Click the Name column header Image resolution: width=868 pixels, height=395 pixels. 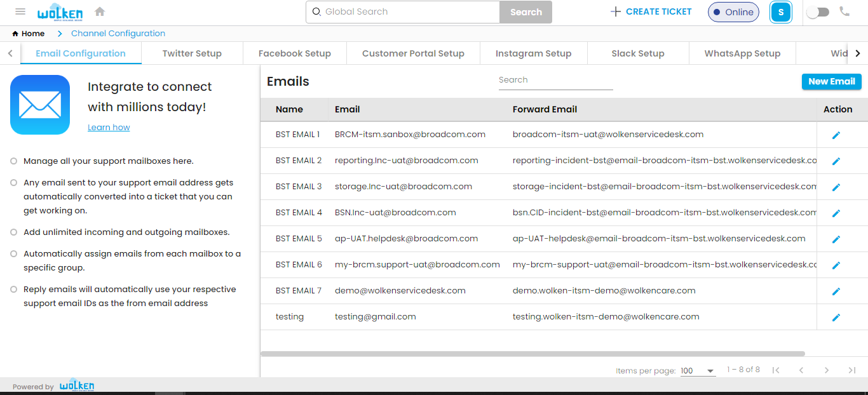(289, 109)
